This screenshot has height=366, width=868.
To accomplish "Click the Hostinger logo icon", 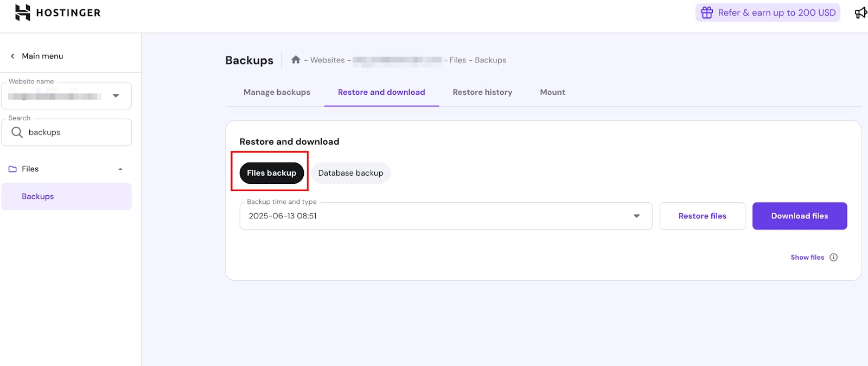I will 22,12.
